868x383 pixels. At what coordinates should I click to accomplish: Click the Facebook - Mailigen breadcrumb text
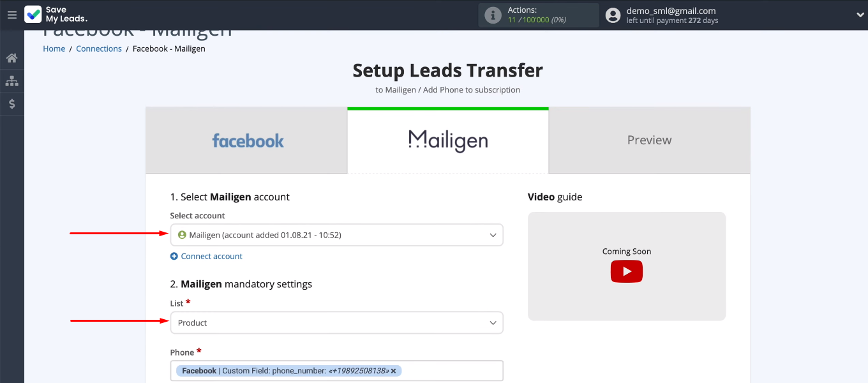point(169,49)
